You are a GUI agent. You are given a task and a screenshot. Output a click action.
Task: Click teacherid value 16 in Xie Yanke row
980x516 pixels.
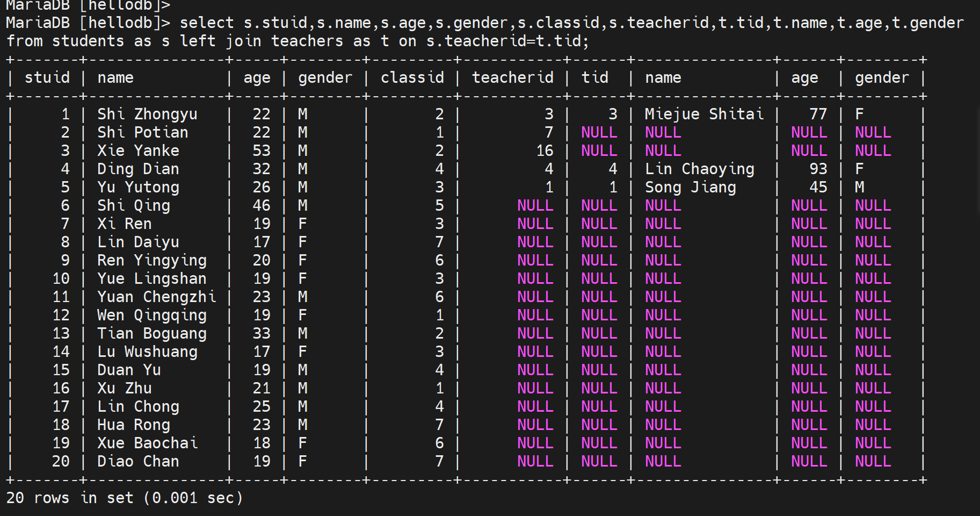click(x=545, y=151)
